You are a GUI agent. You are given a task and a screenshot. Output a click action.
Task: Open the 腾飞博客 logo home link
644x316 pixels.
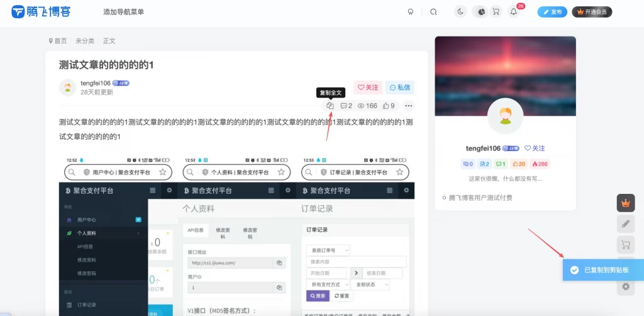pos(41,11)
